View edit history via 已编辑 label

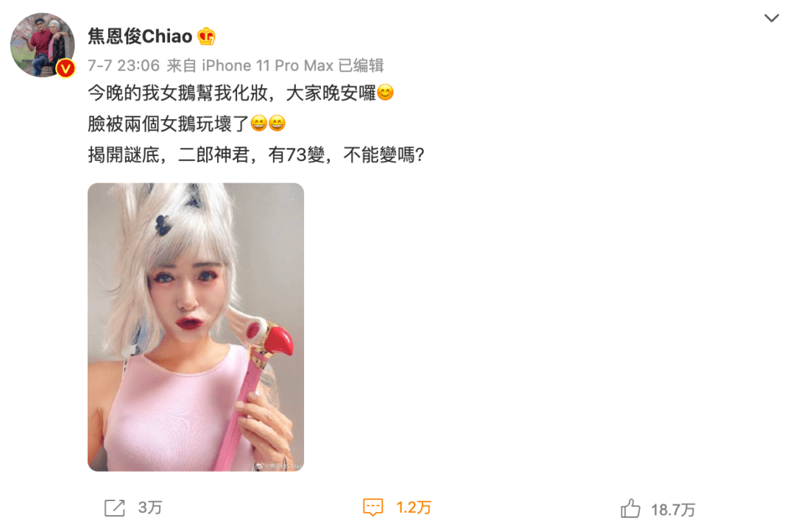pos(361,65)
